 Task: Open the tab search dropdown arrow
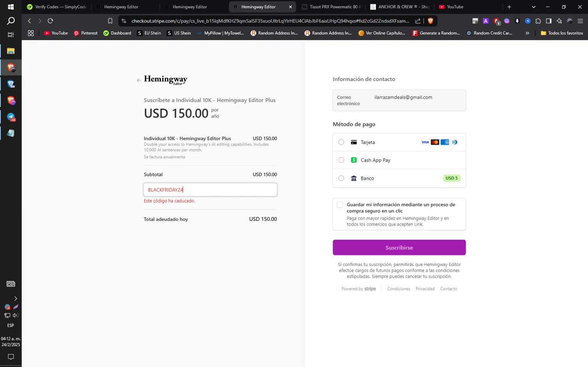(x=534, y=7)
